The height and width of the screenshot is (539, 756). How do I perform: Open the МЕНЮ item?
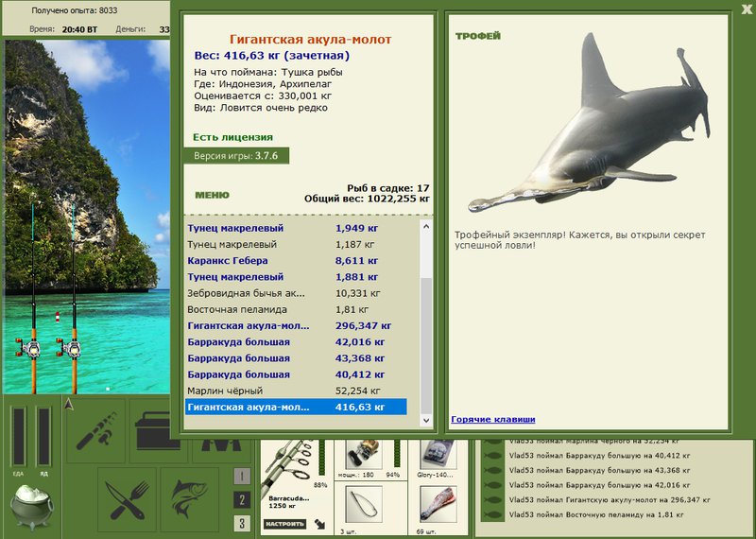coord(212,196)
